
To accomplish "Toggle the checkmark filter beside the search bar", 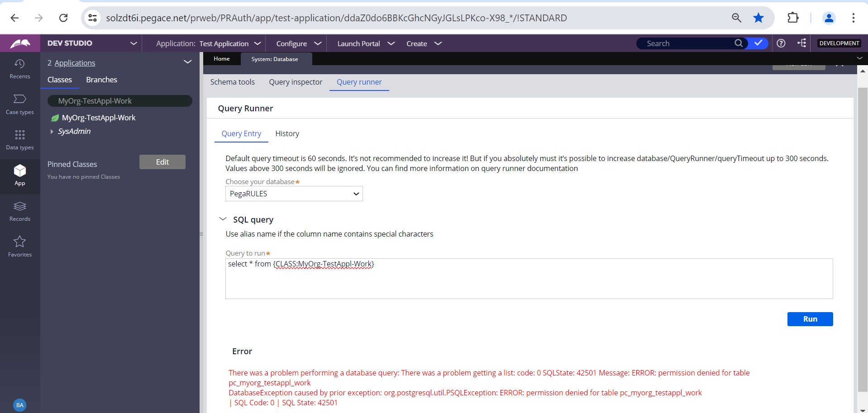I will click(758, 43).
